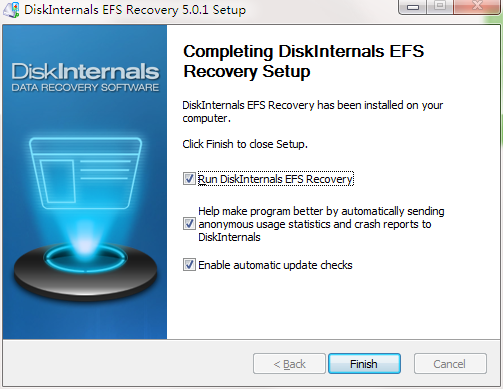Screen dimensions: 503x389
Task: Click the 'Enable automatic update checks' label
Action: tap(275, 265)
